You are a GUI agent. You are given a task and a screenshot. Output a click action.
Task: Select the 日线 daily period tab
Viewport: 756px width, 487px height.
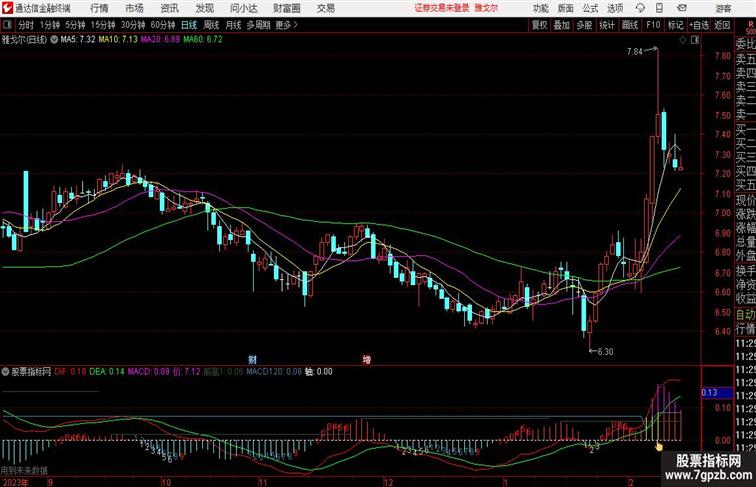189,25
